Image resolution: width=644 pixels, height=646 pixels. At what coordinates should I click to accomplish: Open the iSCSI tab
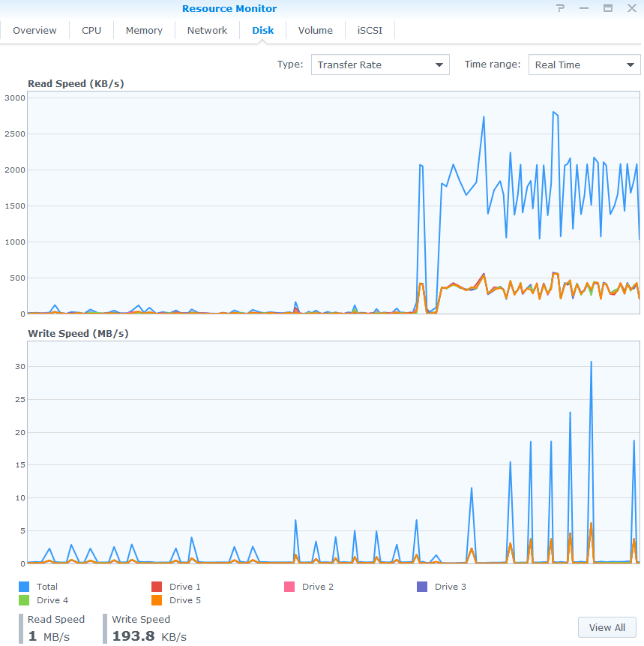pyautogui.click(x=370, y=31)
